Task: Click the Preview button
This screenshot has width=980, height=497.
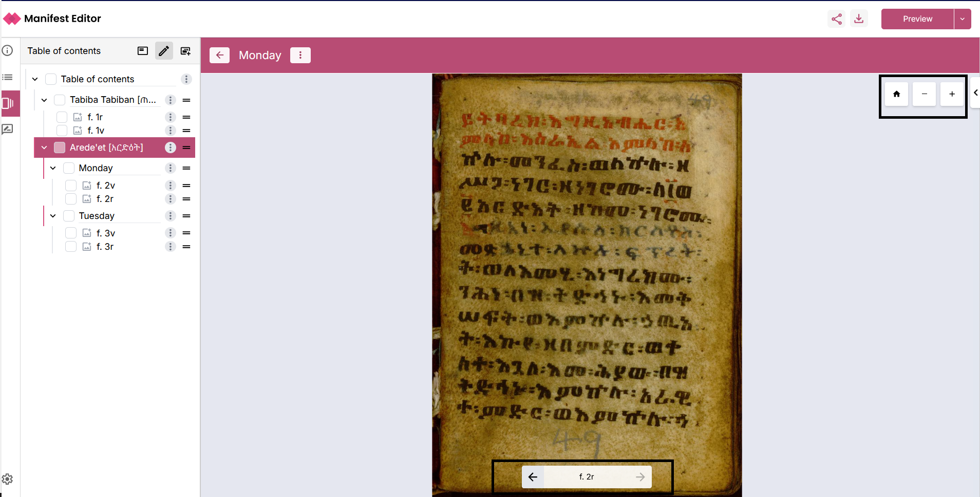Action: [917, 19]
